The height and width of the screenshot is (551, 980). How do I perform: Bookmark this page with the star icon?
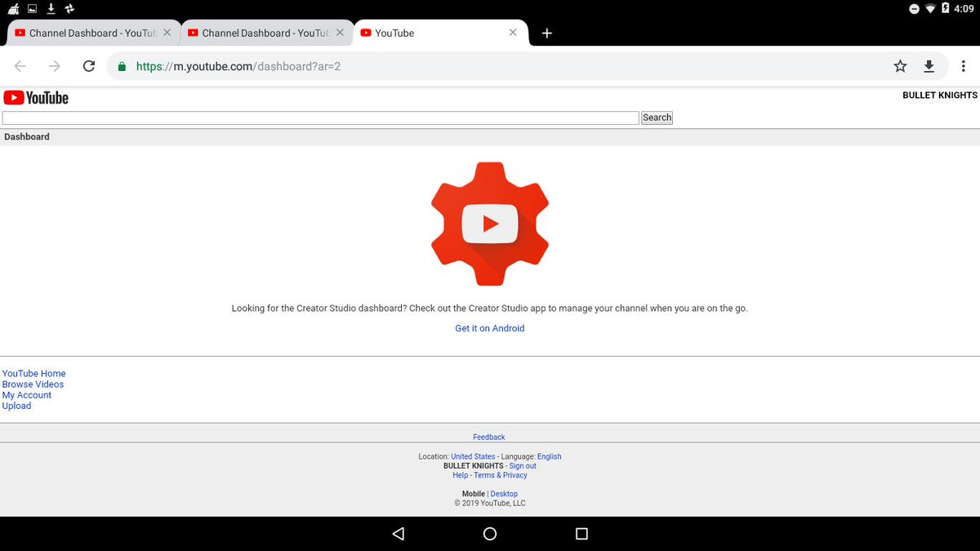(900, 66)
